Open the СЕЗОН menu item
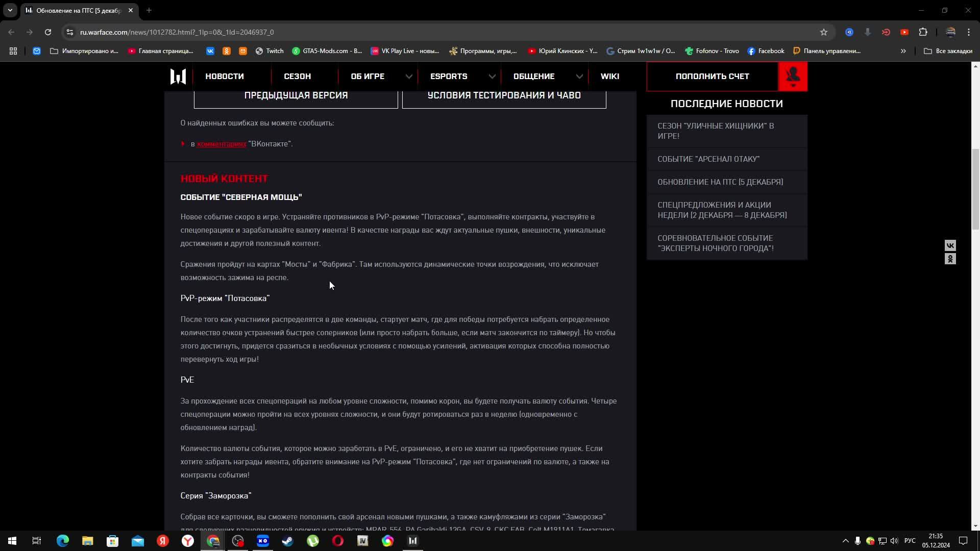The height and width of the screenshot is (551, 980). 297,77
